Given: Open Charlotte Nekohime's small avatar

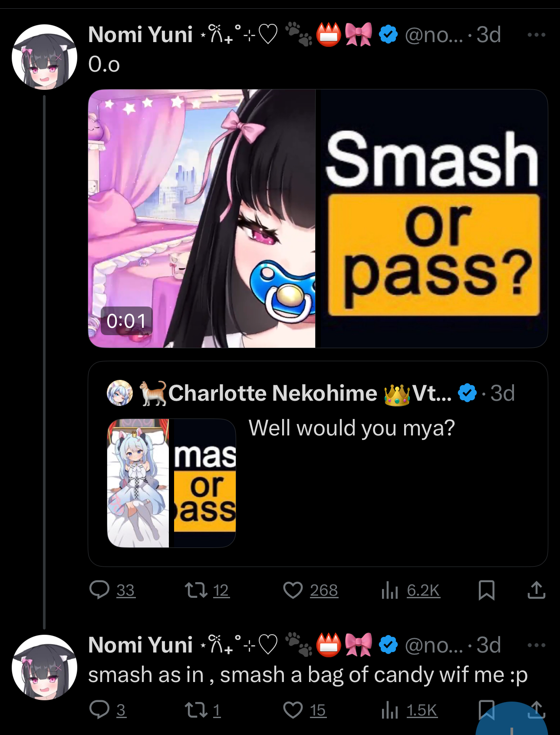Looking at the screenshot, I should click(x=120, y=393).
